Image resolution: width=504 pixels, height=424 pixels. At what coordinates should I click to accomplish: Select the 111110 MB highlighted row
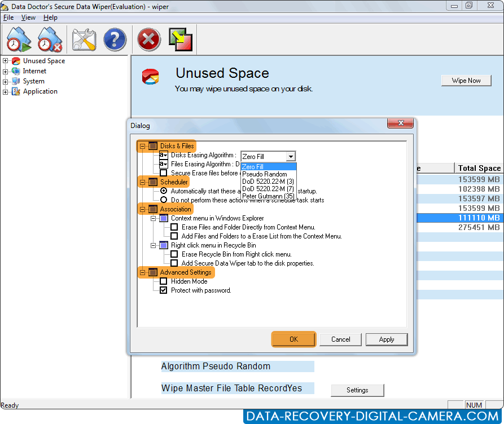[x=461, y=218]
